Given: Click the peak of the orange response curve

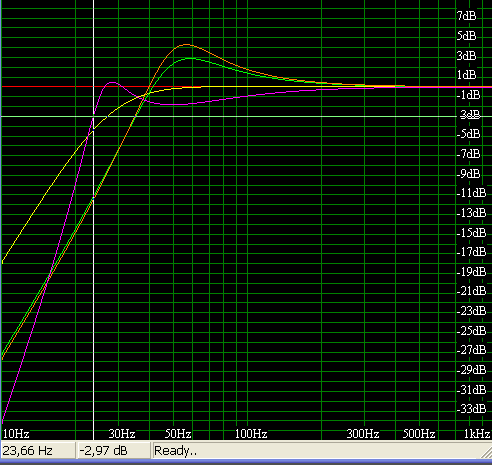Looking at the screenshot, I should coord(186,44).
